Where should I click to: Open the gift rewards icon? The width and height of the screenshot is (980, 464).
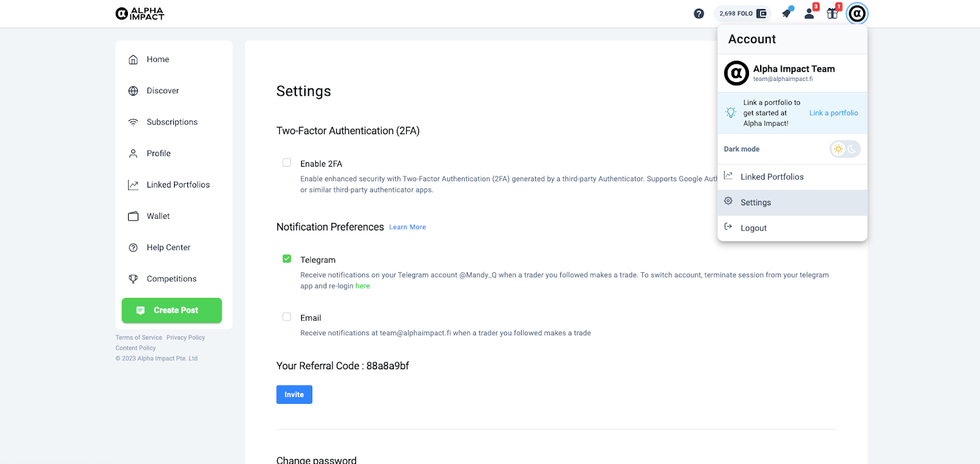(832, 13)
